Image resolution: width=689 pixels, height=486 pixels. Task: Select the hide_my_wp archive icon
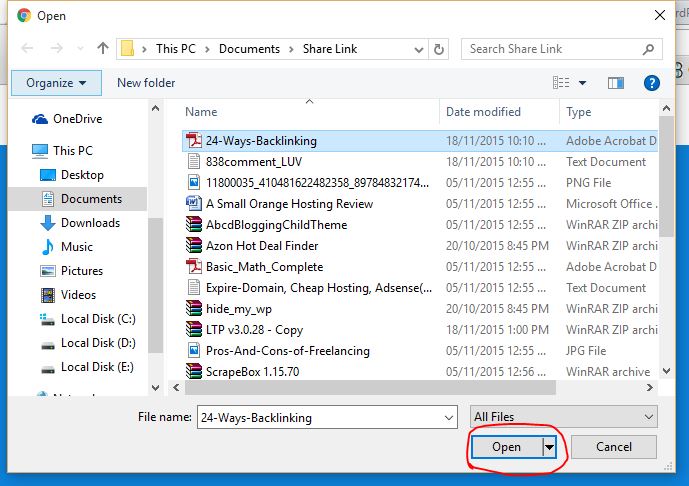tap(193, 308)
